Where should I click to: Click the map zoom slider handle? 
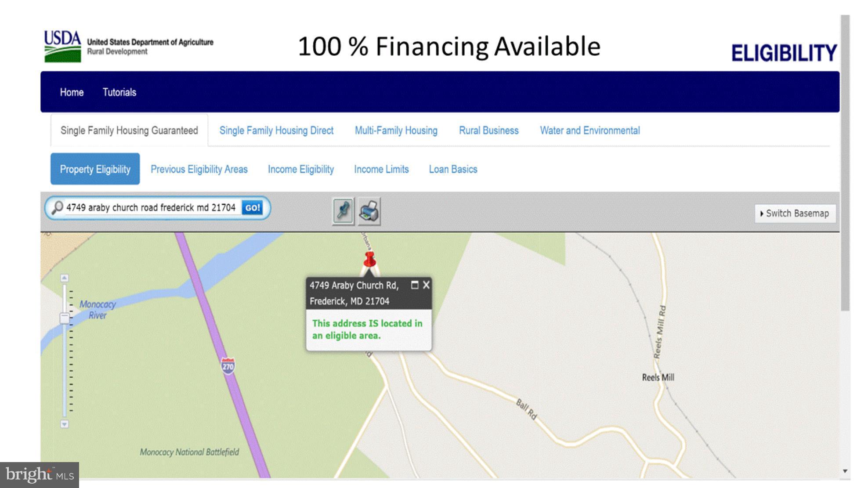tap(65, 318)
